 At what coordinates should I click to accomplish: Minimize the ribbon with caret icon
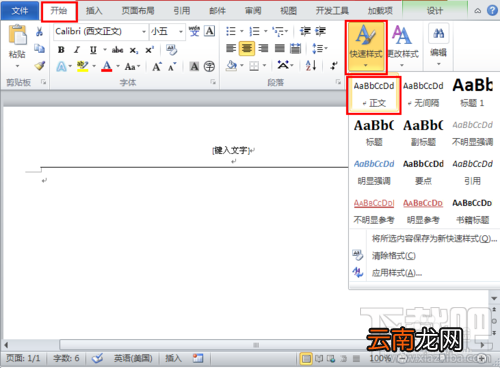478,11
